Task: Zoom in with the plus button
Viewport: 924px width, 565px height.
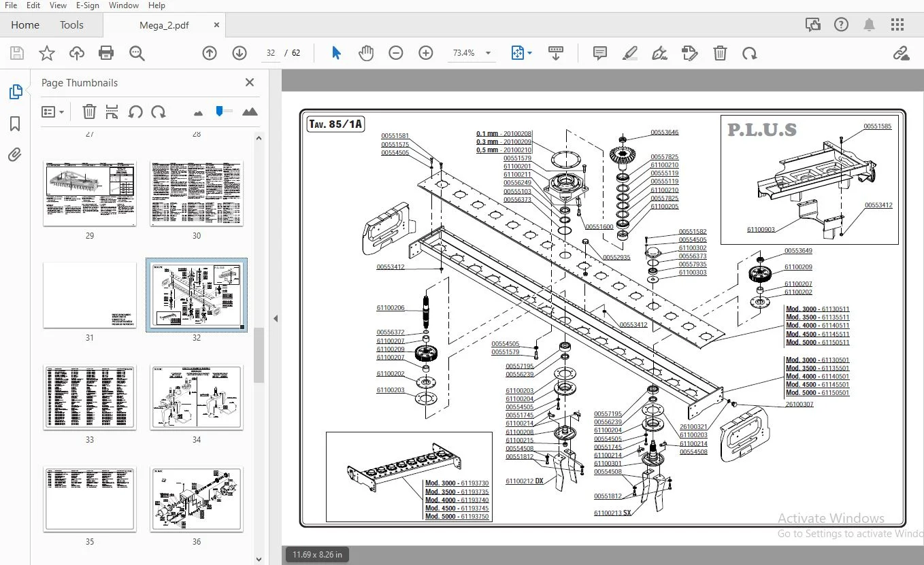Action: point(426,53)
